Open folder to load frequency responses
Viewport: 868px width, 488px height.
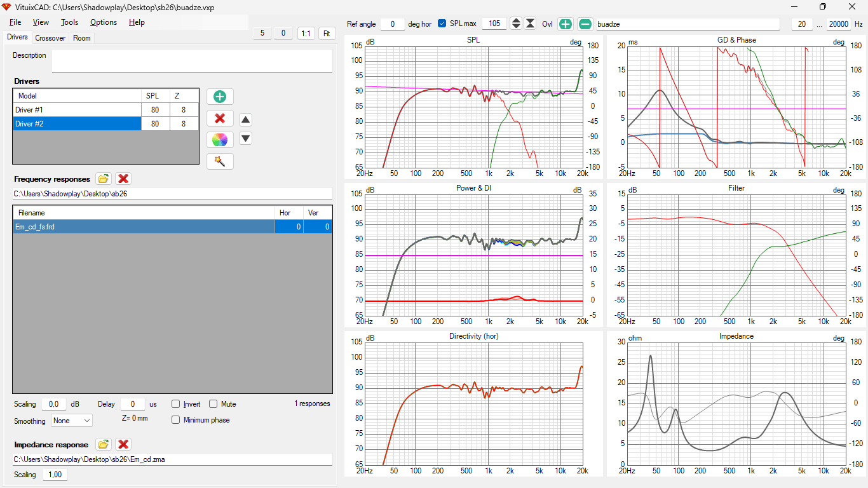pos(104,179)
